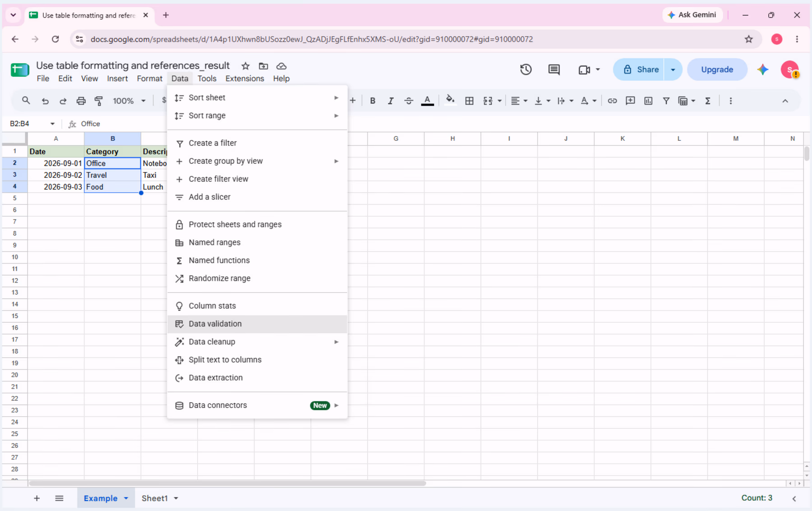
Task: Click the insert chart icon
Action: click(648, 101)
